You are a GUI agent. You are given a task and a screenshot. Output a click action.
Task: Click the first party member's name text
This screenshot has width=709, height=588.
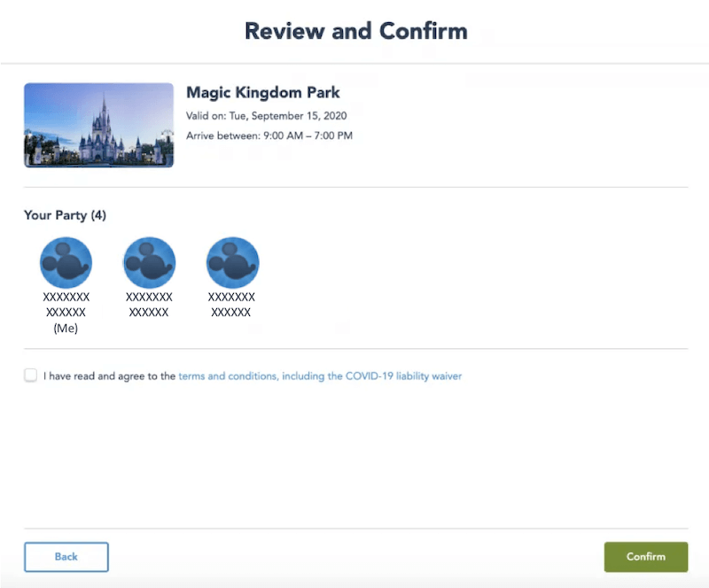tap(66, 305)
